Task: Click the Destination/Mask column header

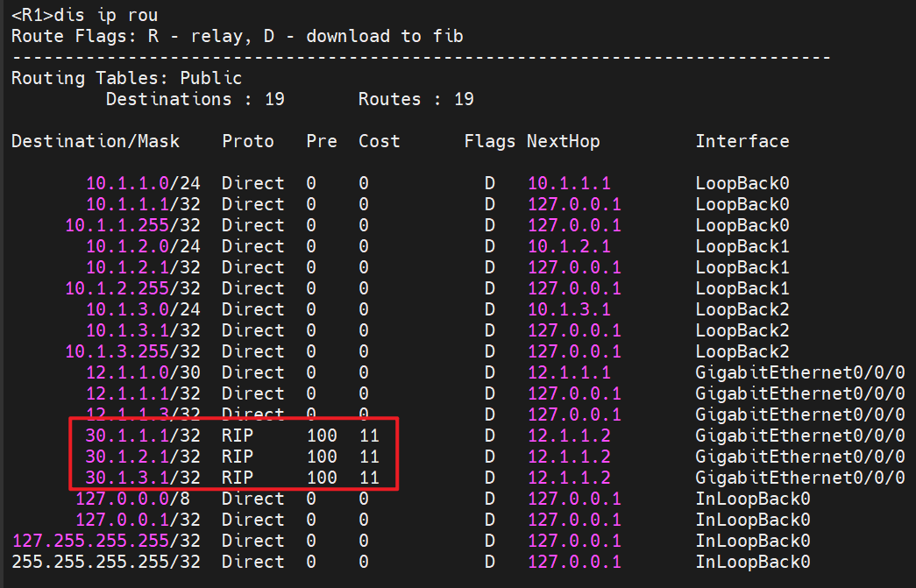Action: click(x=96, y=141)
